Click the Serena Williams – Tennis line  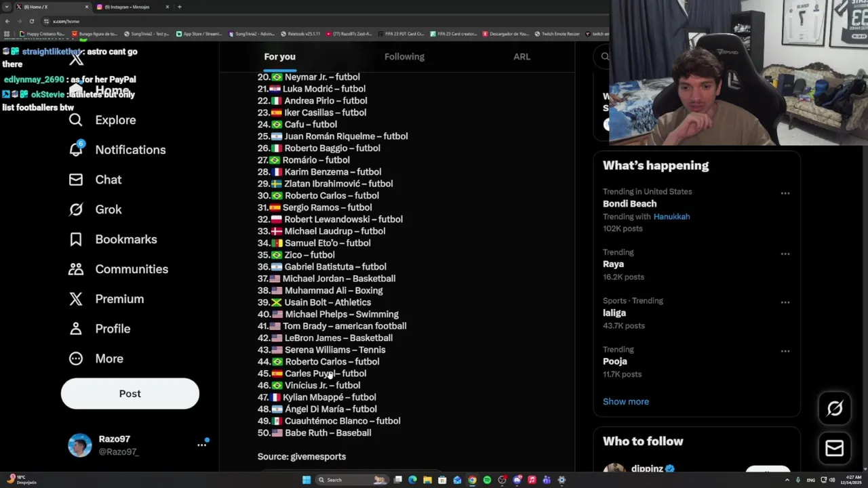pyautogui.click(x=321, y=350)
